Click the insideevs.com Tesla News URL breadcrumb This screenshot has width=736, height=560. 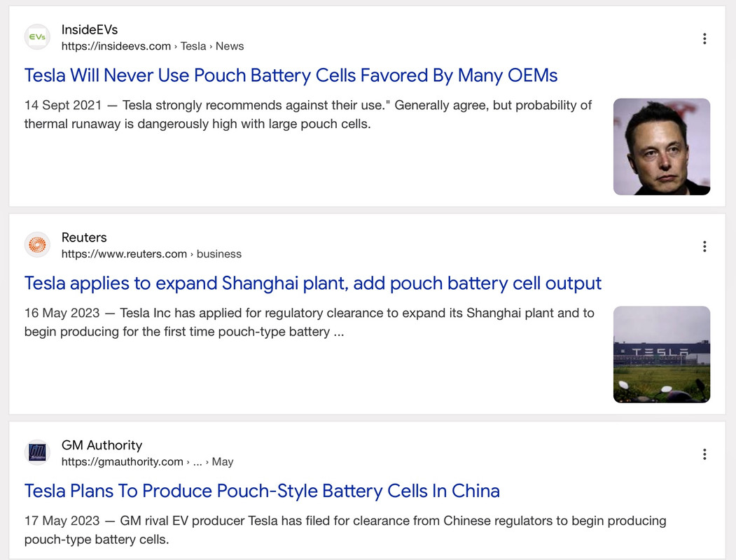coord(153,46)
